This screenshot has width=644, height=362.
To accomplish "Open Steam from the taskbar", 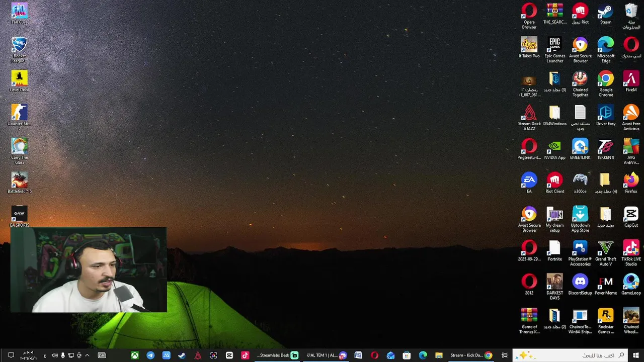I will click(182, 355).
